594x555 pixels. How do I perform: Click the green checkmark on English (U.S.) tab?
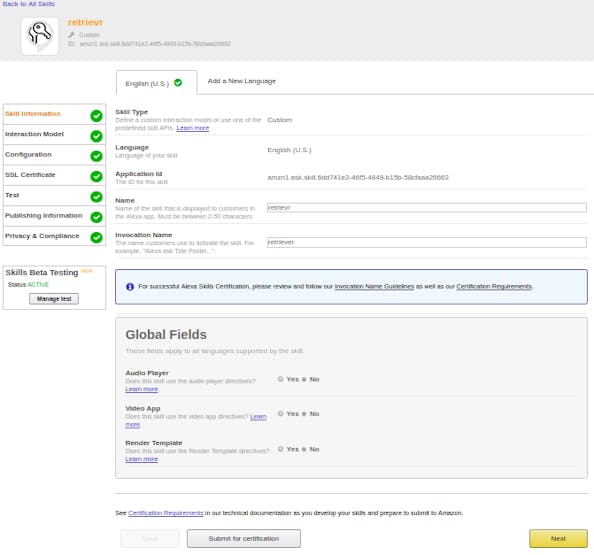pyautogui.click(x=178, y=83)
